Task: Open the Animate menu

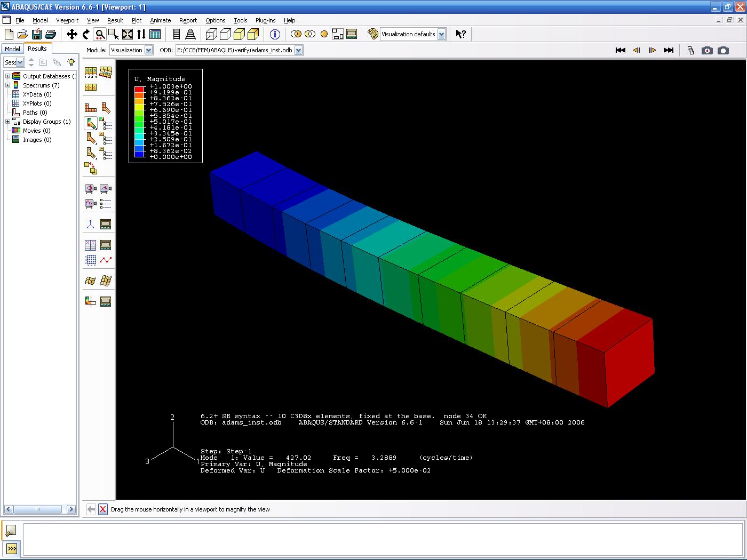Action: pyautogui.click(x=161, y=20)
